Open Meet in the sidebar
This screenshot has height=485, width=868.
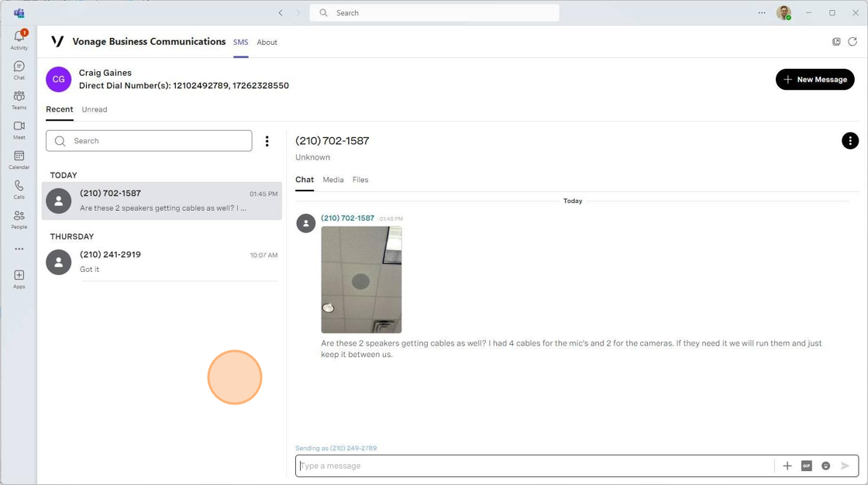19,130
